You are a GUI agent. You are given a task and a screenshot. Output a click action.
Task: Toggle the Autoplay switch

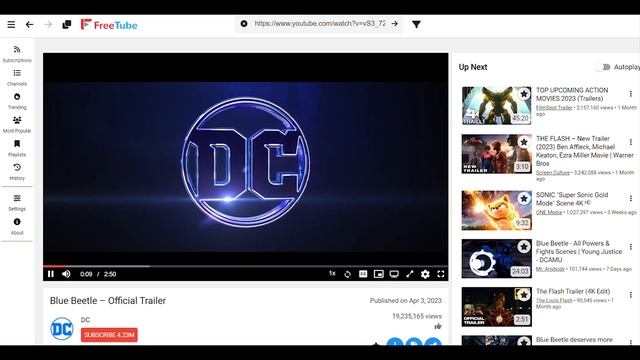click(603, 67)
